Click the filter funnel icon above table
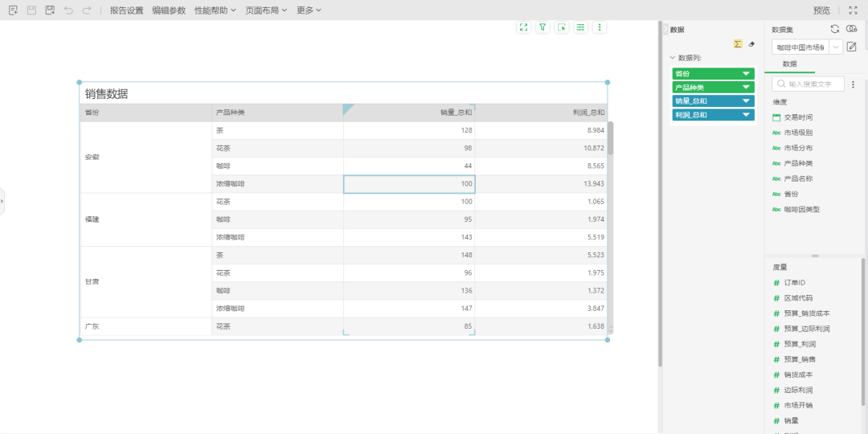This screenshot has height=434, width=868. coord(542,27)
